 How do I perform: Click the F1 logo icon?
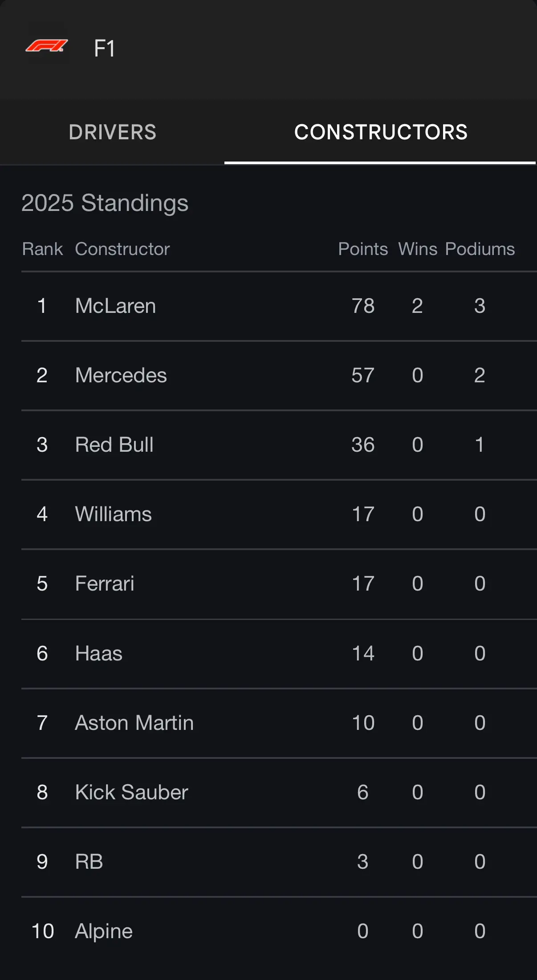click(x=47, y=46)
